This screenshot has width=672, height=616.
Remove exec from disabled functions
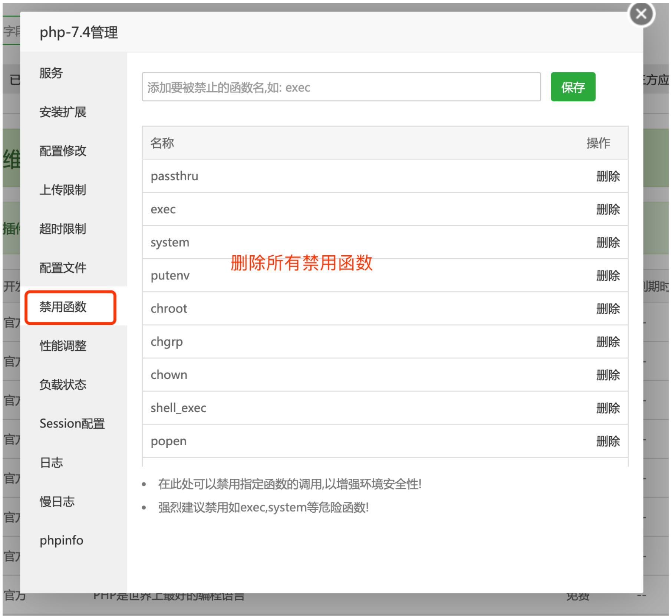point(608,209)
